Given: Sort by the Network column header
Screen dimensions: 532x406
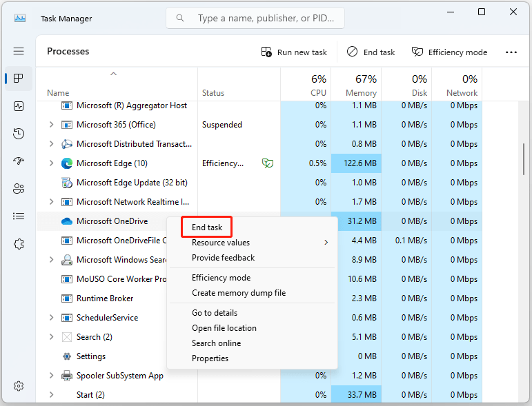Looking at the screenshot, I should pos(457,84).
